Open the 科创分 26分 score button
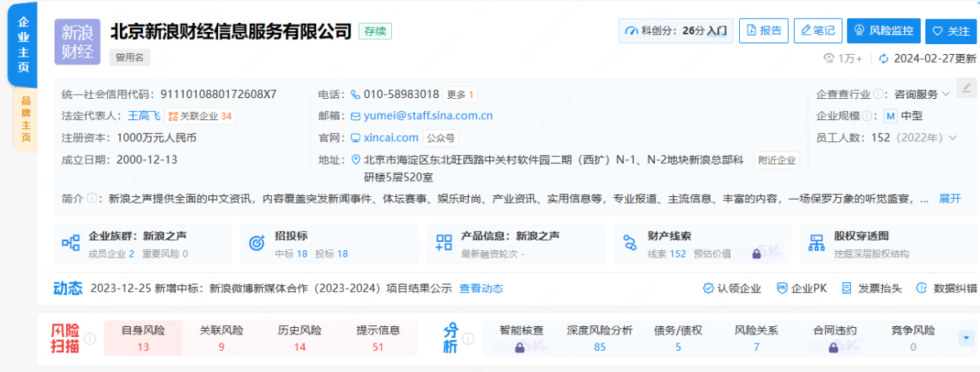This screenshot has width=980, height=372. [675, 30]
